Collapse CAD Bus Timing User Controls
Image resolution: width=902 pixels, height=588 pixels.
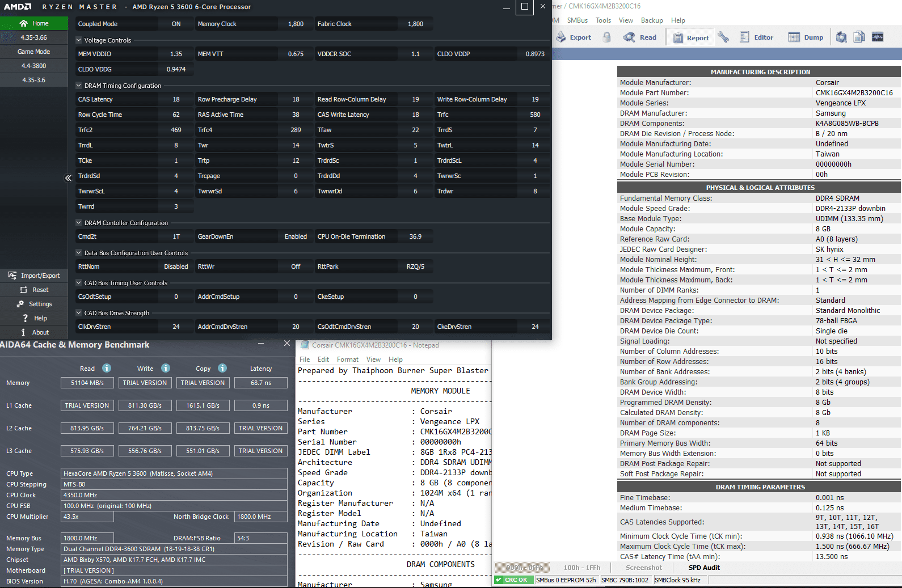click(79, 283)
